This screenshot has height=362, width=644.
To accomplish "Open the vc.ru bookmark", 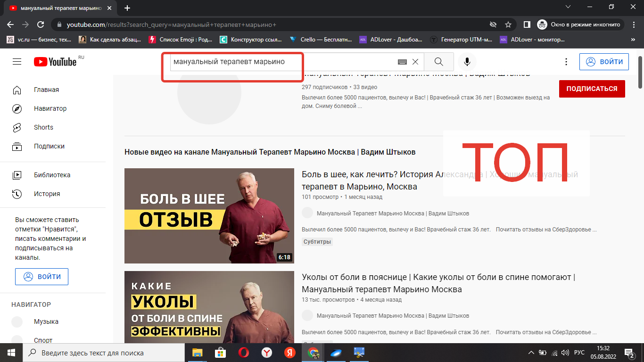I will [39, 40].
